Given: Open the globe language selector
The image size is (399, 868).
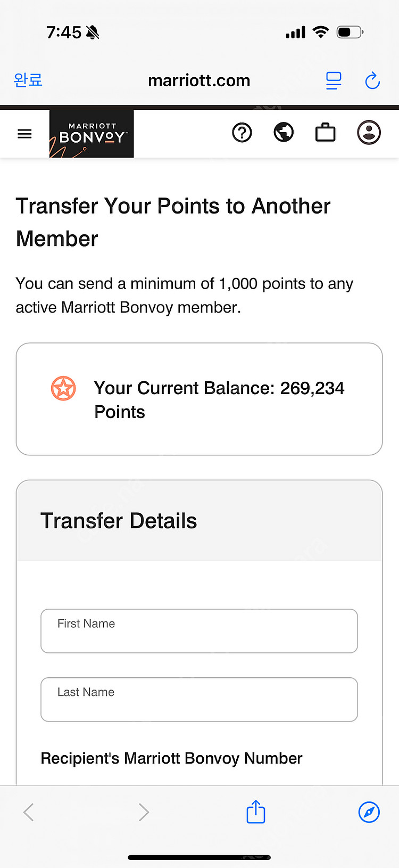Looking at the screenshot, I should pyautogui.click(x=284, y=133).
